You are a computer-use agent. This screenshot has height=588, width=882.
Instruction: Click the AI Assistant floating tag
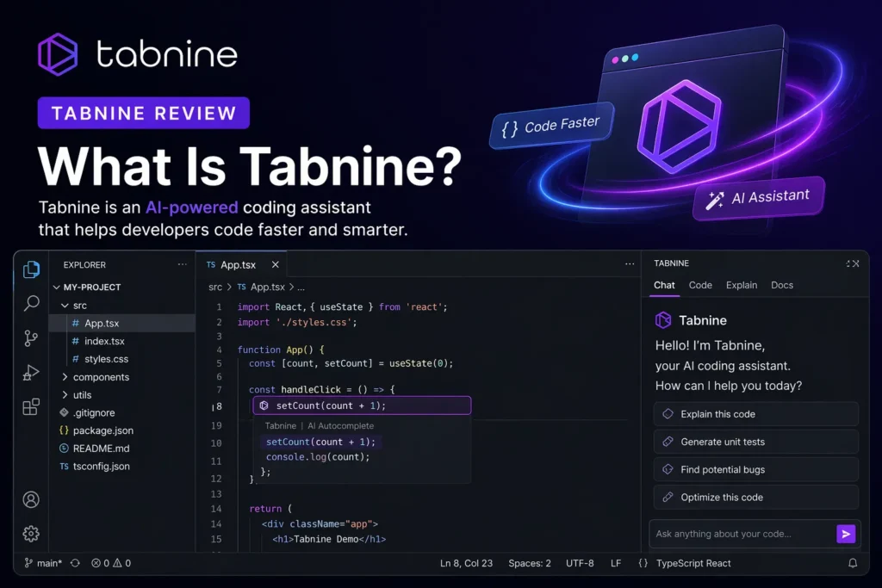click(x=760, y=198)
